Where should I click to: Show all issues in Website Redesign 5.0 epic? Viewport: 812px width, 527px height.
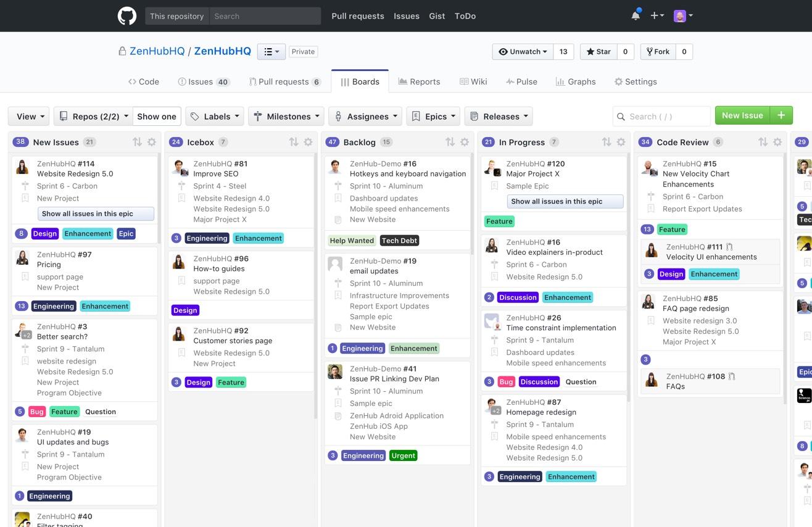96,214
